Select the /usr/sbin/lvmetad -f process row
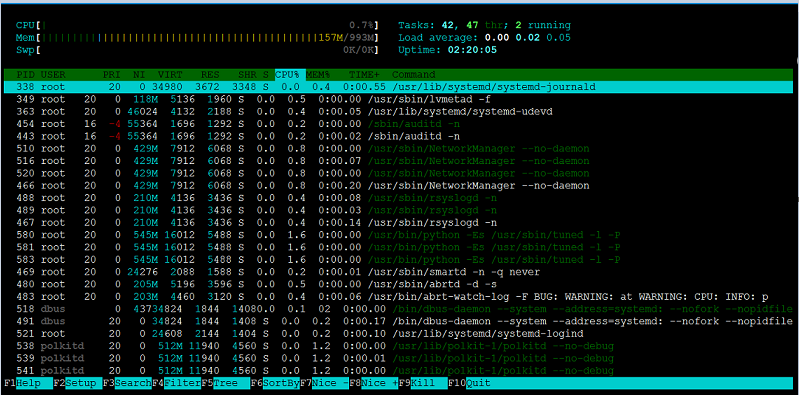 [x=399, y=99]
